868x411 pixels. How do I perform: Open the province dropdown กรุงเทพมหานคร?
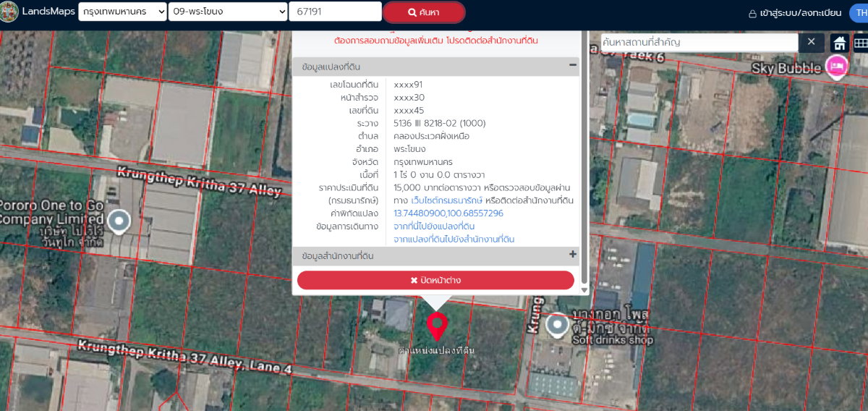coord(122,12)
